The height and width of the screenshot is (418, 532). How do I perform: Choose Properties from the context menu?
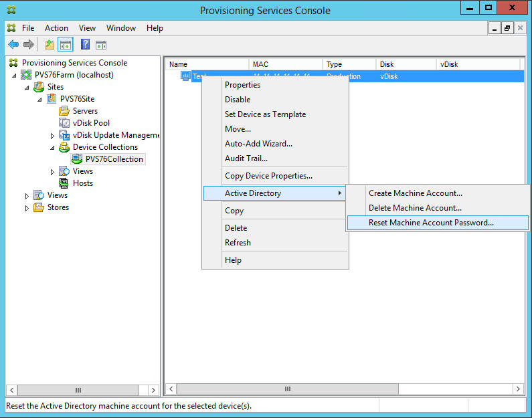[276, 85]
